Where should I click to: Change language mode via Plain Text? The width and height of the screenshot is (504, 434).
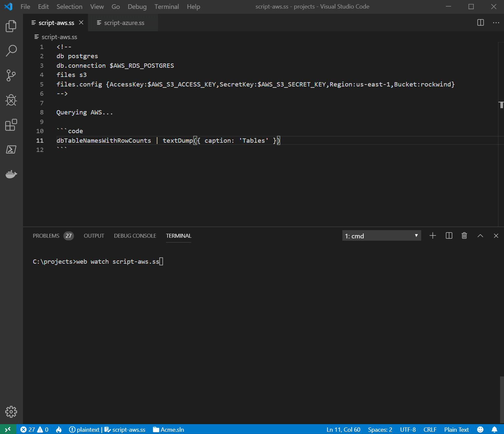tap(456, 429)
